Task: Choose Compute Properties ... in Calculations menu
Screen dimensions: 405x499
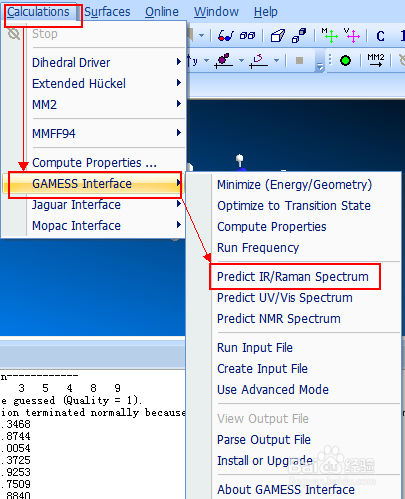Action: 94,163
